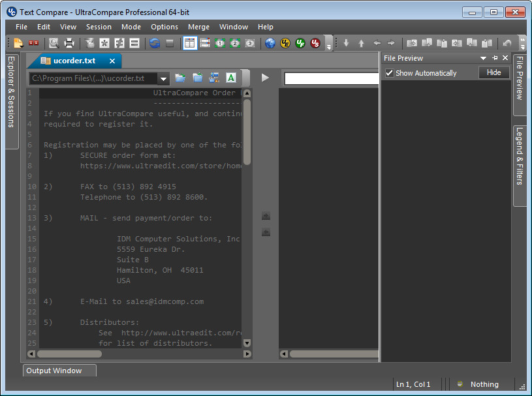Viewport: 532px width, 396px height.
Task: Expand the first toolbar overflow options
Action: click(x=329, y=47)
